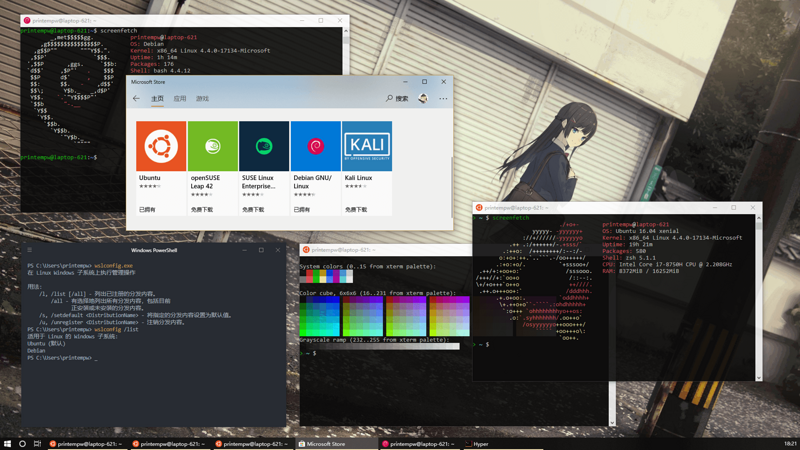Open the Windows Start menu
Screen dimensions: 800x450
pos(7,444)
